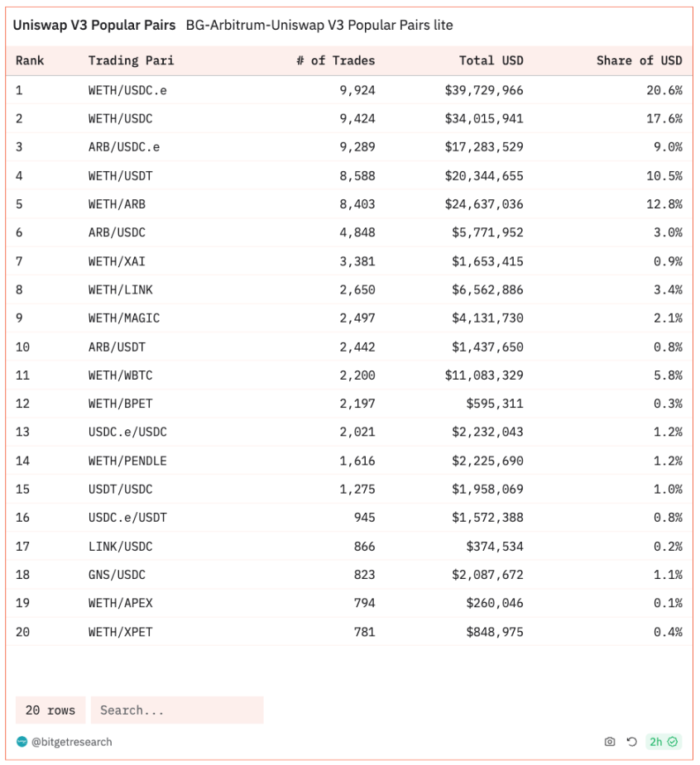
Task: Select the WETH/XPET row cell
Action: [121, 633]
